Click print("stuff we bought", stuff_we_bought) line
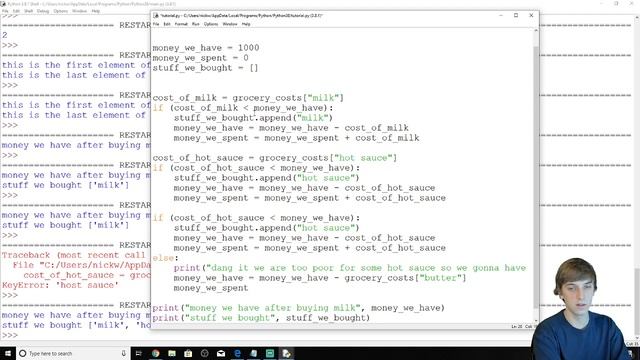The height and width of the screenshot is (360, 640). pyautogui.click(x=261, y=318)
